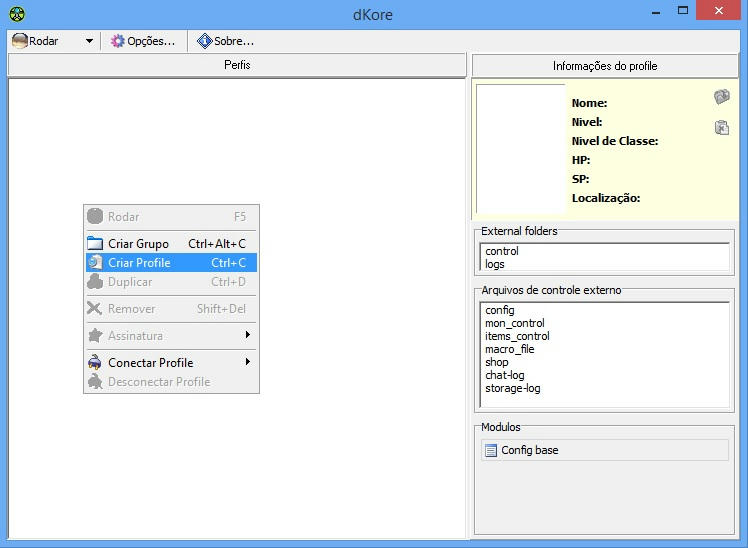The width and height of the screenshot is (748, 548).
Task: Click the greyed clipboard icon beside Nivel
Action: coord(721,127)
